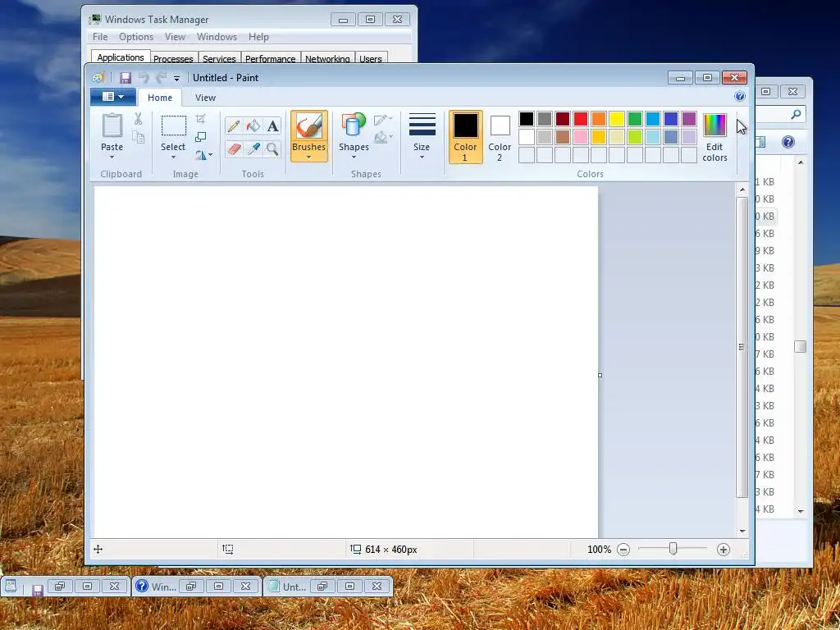
Task: Open Options menu in Task Manager
Action: pyautogui.click(x=136, y=37)
